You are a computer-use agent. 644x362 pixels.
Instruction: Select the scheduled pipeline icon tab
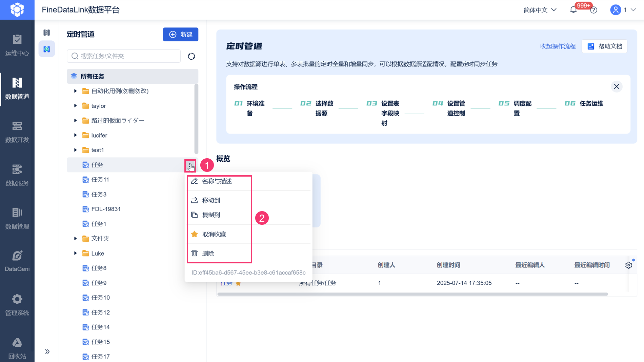click(x=47, y=49)
